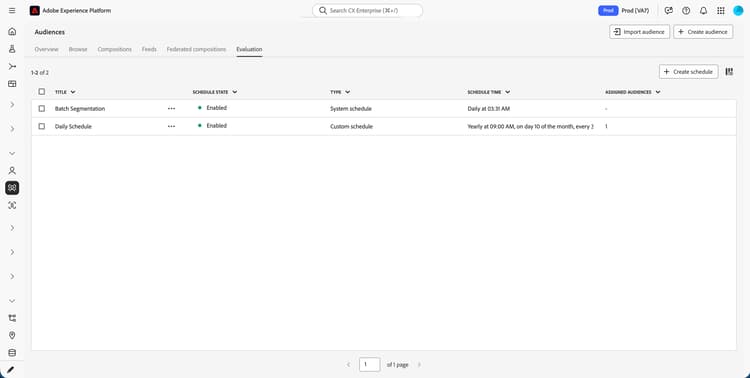This screenshot has width=750, height=378.
Task: Expand the sidebar chevron directly below dashboards icon
Action: coord(12,105)
